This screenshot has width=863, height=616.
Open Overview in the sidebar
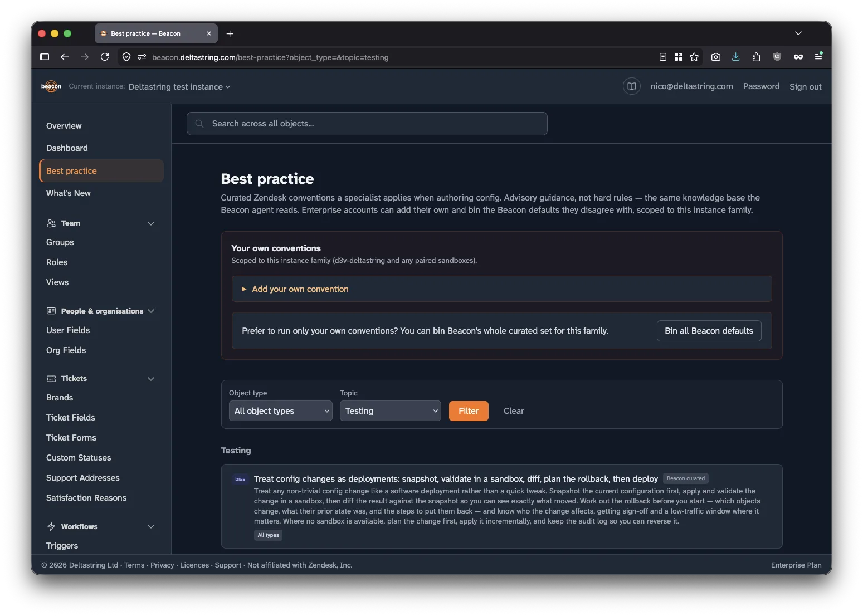coord(64,126)
